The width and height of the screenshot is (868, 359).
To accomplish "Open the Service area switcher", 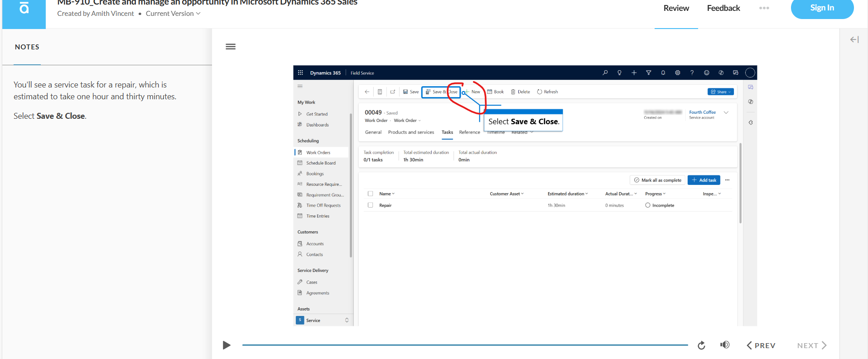I will click(x=323, y=320).
